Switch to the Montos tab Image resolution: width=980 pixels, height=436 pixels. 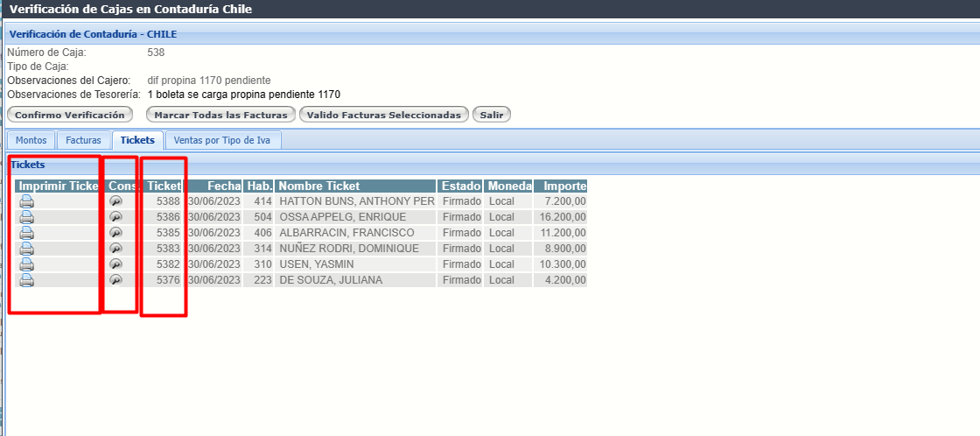pos(31,140)
